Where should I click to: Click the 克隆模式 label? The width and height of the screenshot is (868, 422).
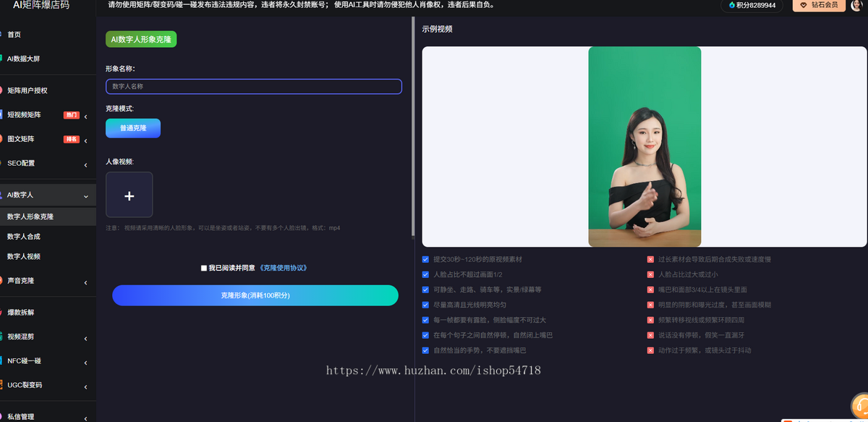(120, 108)
